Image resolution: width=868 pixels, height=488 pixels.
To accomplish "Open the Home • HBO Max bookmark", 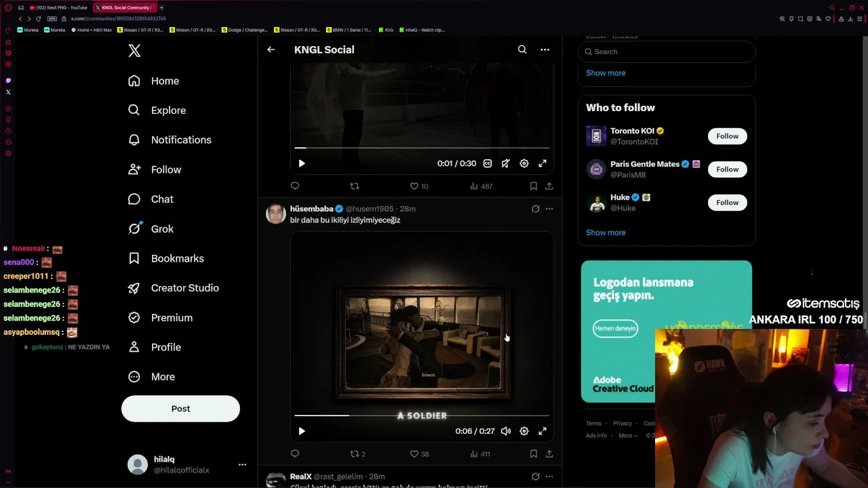I will tap(92, 30).
